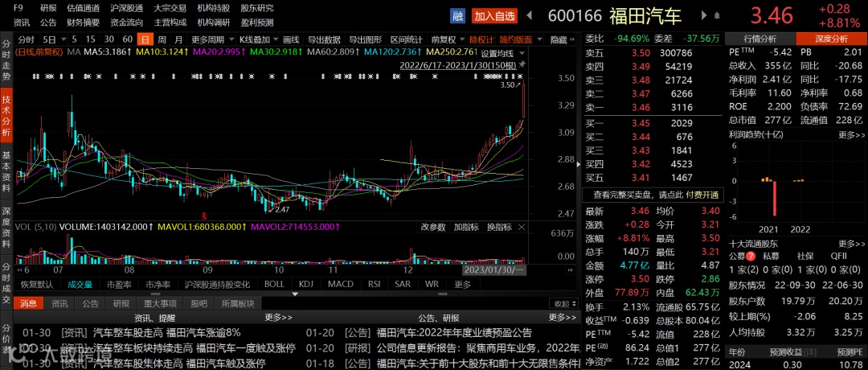Open the 公告 news tab

90,303
